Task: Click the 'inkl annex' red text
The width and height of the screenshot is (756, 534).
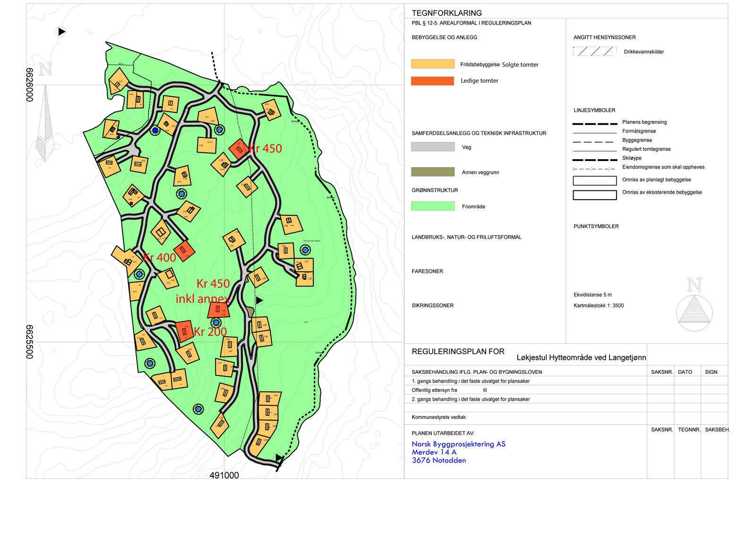Action: coord(203,299)
